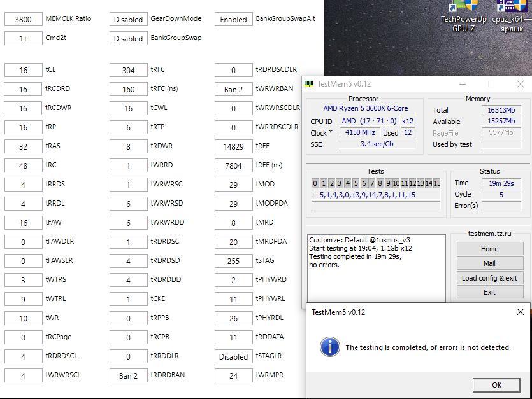
Task: Click the tCWL value 16 field
Action: 129,108
